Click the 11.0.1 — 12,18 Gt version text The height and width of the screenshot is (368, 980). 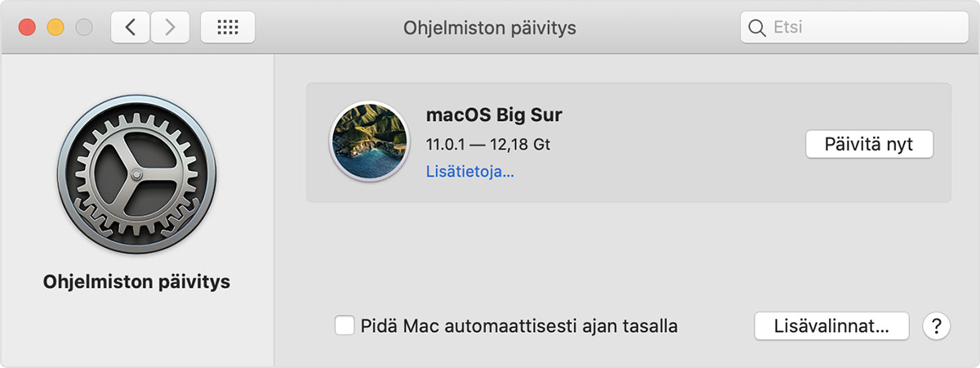click(488, 145)
